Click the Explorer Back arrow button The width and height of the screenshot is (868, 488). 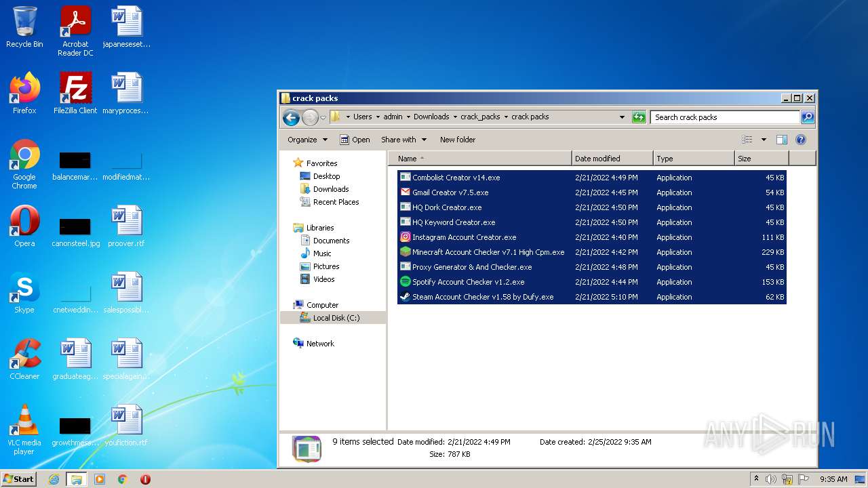pos(291,117)
